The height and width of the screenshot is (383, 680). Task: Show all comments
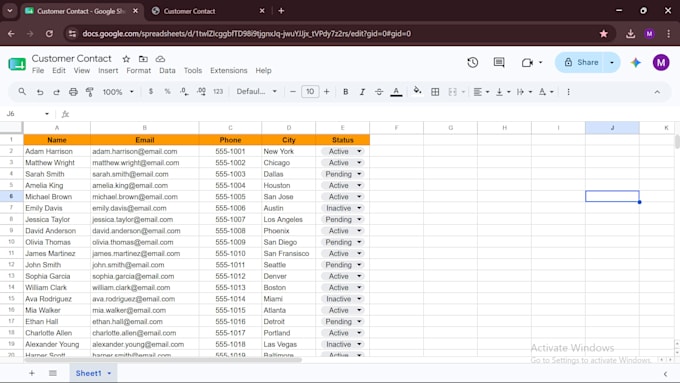click(499, 62)
